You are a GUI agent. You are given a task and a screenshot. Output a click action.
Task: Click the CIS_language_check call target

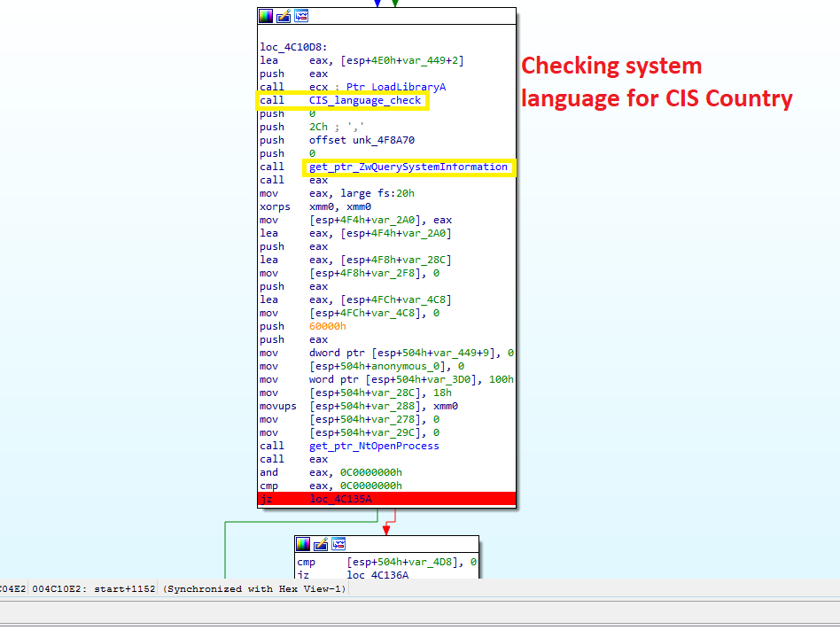pos(365,100)
